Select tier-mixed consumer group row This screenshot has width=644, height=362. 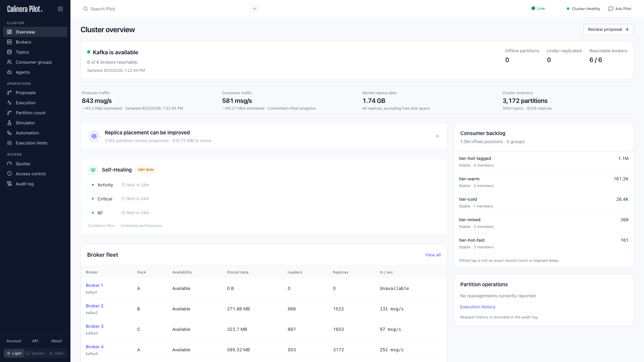point(543,223)
